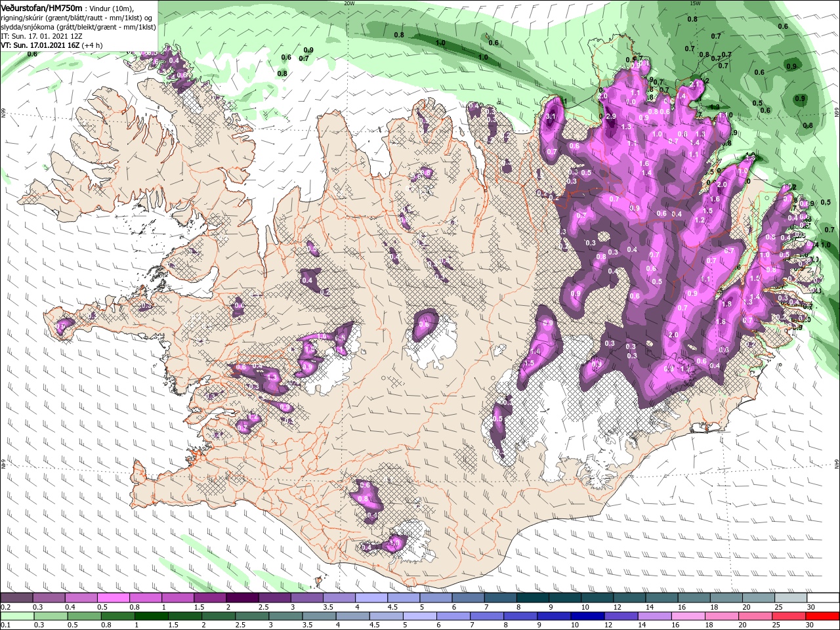The width and height of the screenshot is (840, 630).
Task: Click the green-scale swatch between 1.5 and 2
Action: point(184,616)
